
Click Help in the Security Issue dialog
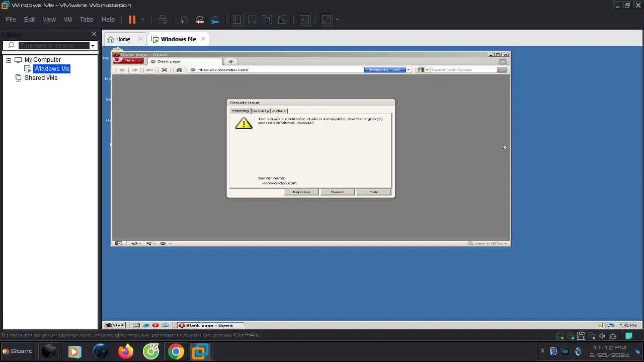point(374,192)
